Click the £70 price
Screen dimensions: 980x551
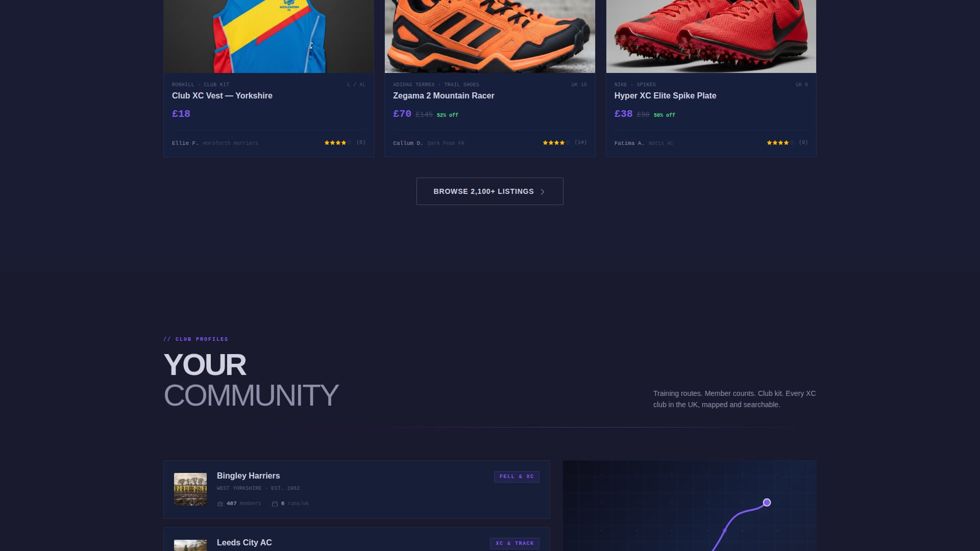(x=402, y=114)
